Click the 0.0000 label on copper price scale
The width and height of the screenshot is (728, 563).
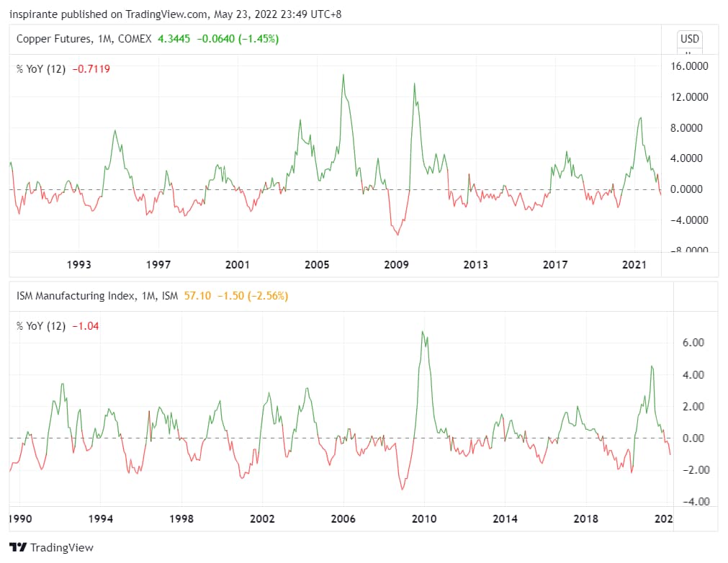pyautogui.click(x=691, y=189)
